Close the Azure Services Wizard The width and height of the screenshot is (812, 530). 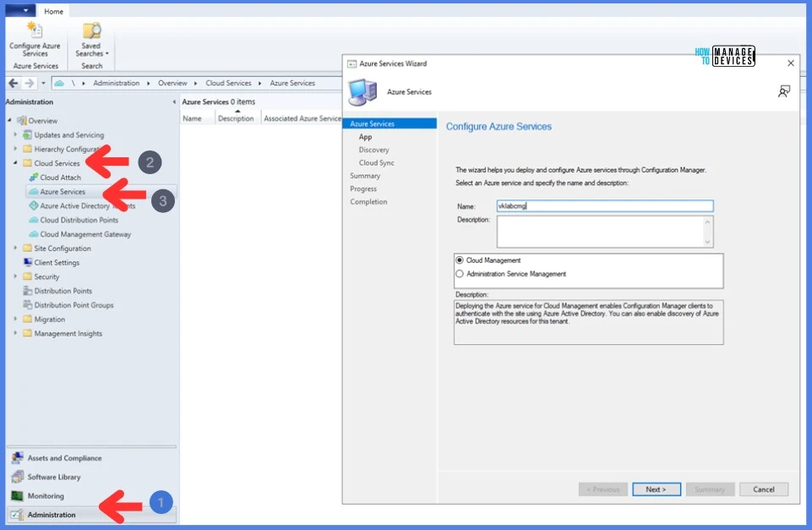[x=790, y=63]
